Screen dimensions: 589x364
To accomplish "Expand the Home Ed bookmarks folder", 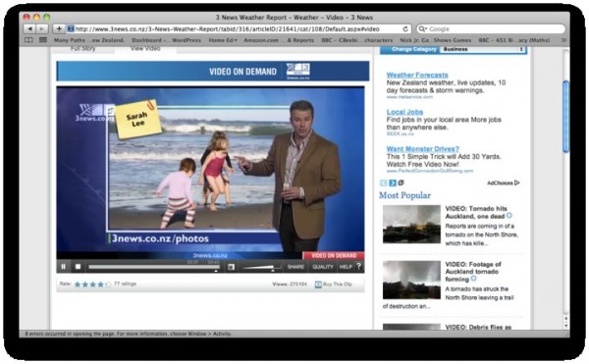I will [x=223, y=40].
